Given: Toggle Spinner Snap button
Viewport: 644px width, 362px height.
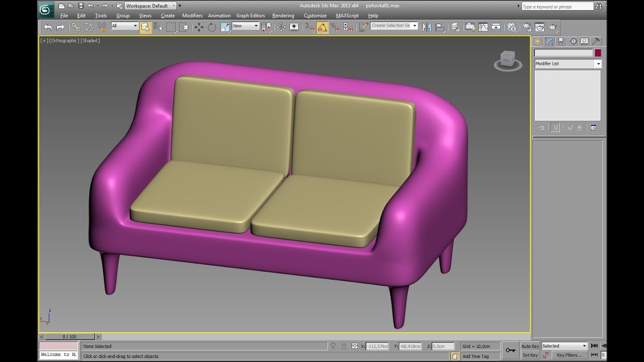Looking at the screenshot, I should click(x=348, y=27).
